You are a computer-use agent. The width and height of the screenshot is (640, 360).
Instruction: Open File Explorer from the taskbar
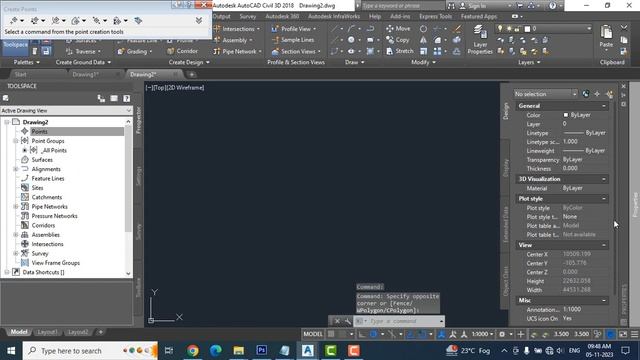239,350
